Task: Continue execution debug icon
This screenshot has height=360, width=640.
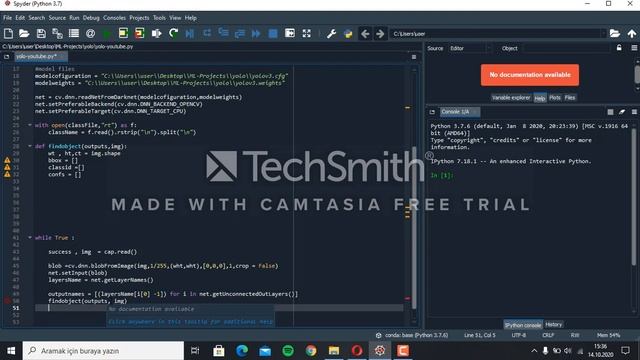Action: (256, 33)
